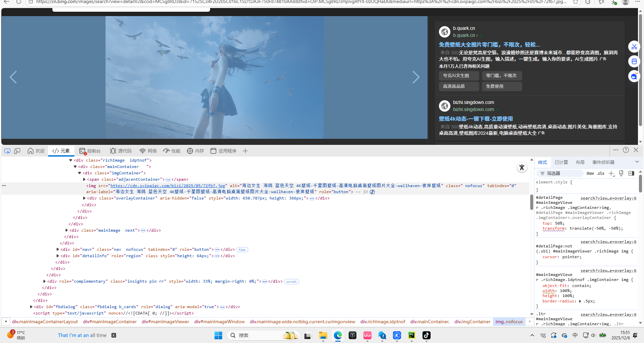Open the 性能 (Performance) tab

[x=172, y=151]
